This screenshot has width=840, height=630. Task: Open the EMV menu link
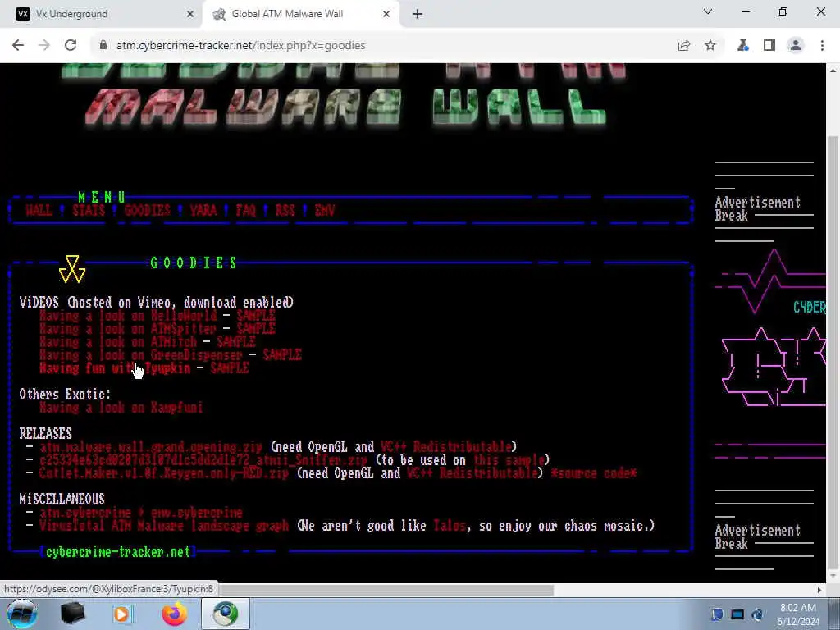325,210
